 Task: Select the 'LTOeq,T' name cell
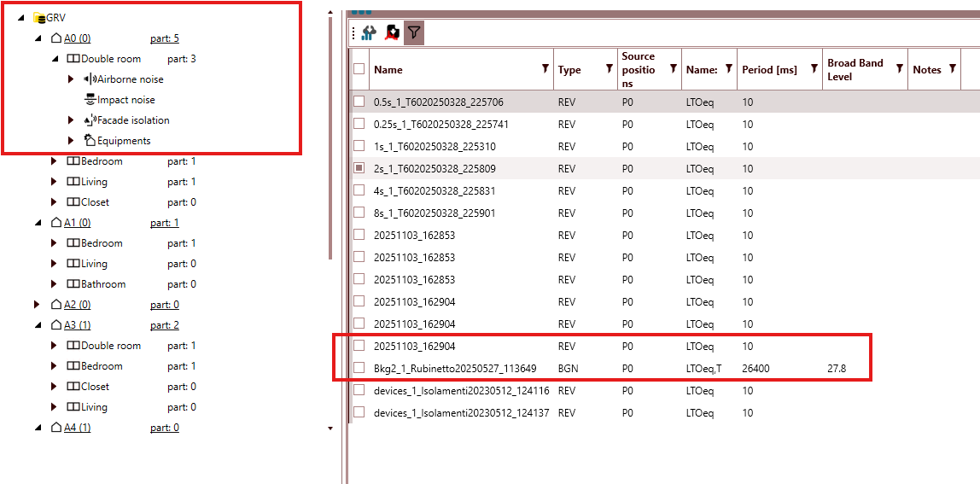pyautogui.click(x=703, y=368)
